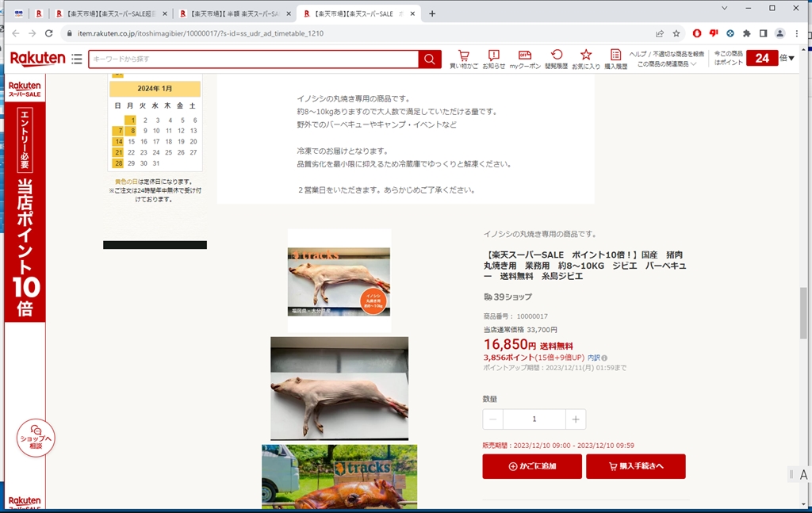This screenshot has height=513, width=812.
Task: Open Chrome side panel icon
Action: pos(764,33)
